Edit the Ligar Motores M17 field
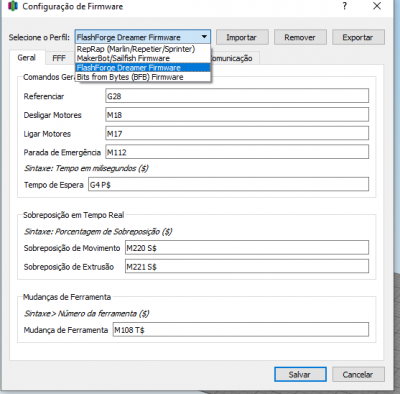The image size is (400, 394). coord(237,133)
